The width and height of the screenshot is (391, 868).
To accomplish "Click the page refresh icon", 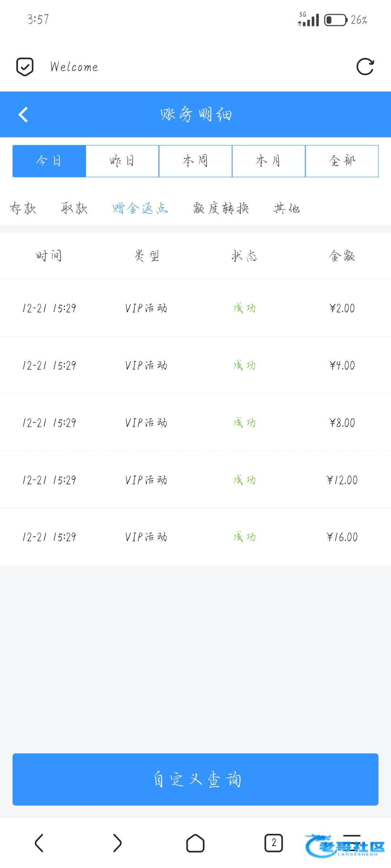I will [365, 67].
